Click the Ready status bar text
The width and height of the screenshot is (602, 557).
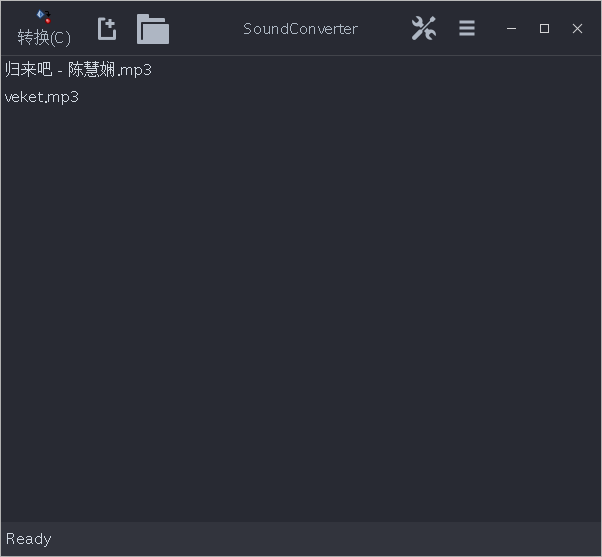click(x=28, y=539)
